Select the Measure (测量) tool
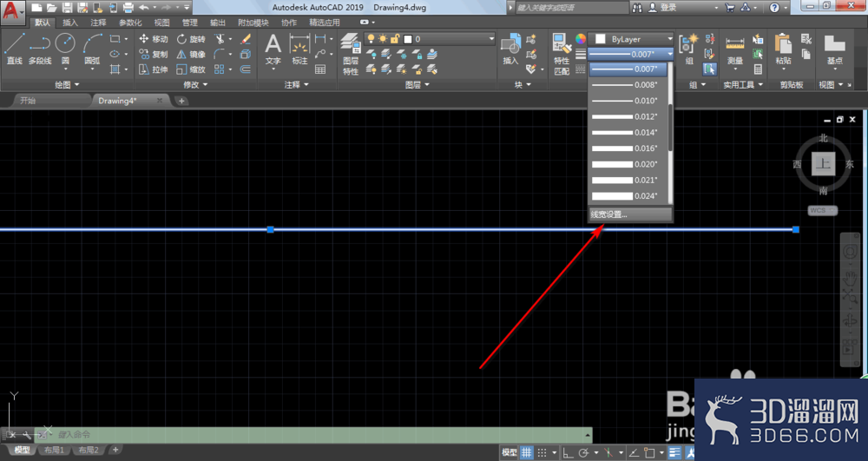 point(735,49)
